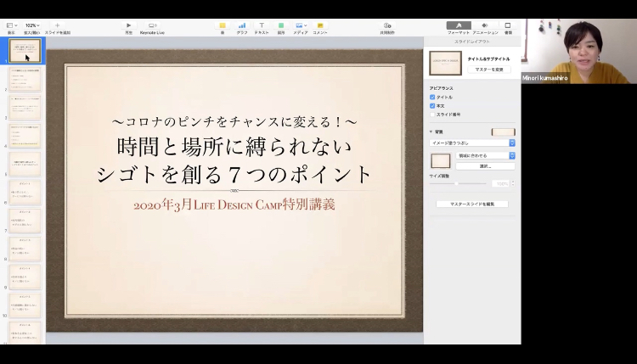Screen dimensions: 637x364
Task: Open the image scale mode dropdown
Action: point(486,156)
